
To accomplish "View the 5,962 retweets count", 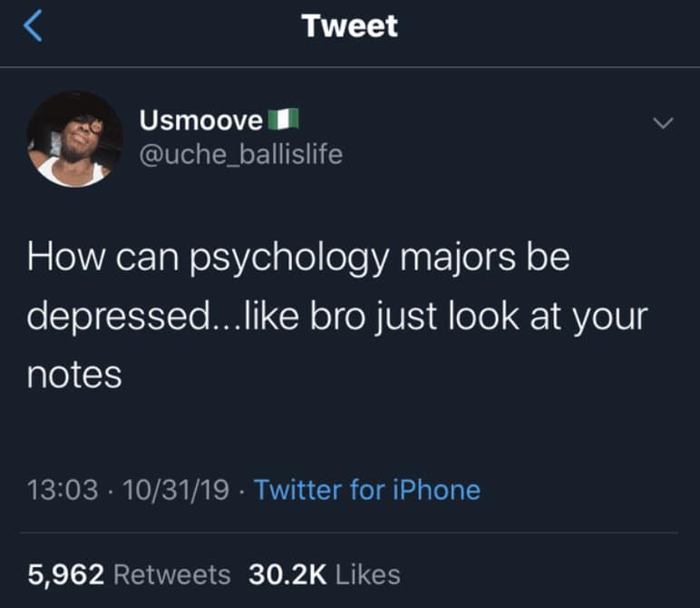I will [66, 574].
